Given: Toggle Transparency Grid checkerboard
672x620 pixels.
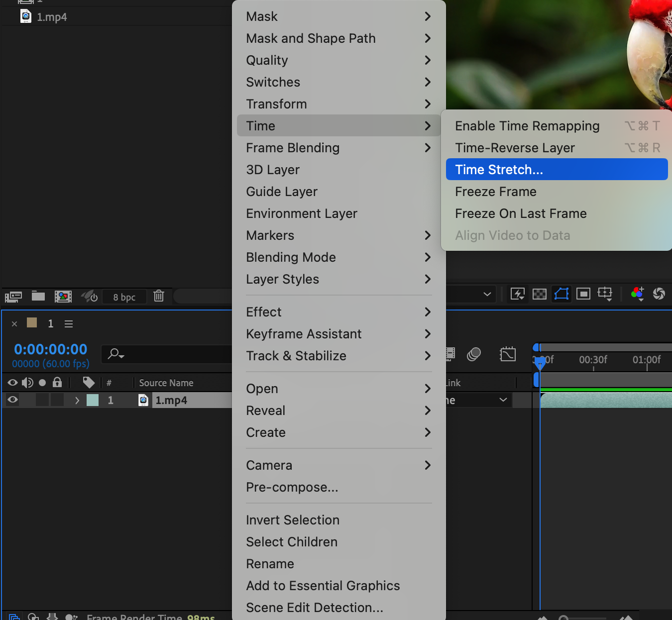Looking at the screenshot, I should point(540,294).
